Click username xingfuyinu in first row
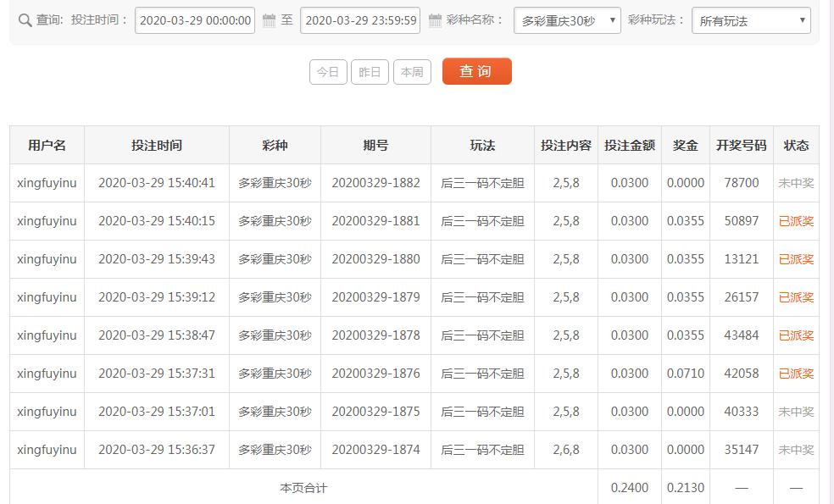 pyautogui.click(x=47, y=183)
